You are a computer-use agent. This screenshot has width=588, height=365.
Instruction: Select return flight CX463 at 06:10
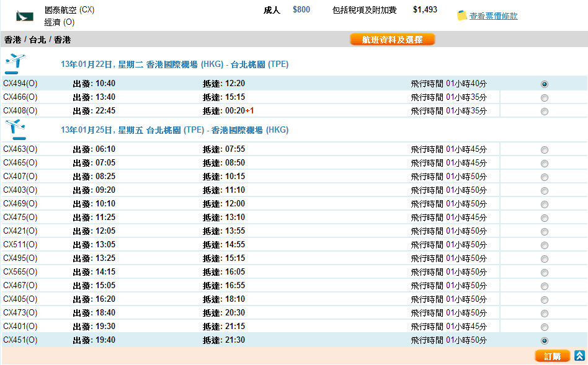[x=545, y=150]
